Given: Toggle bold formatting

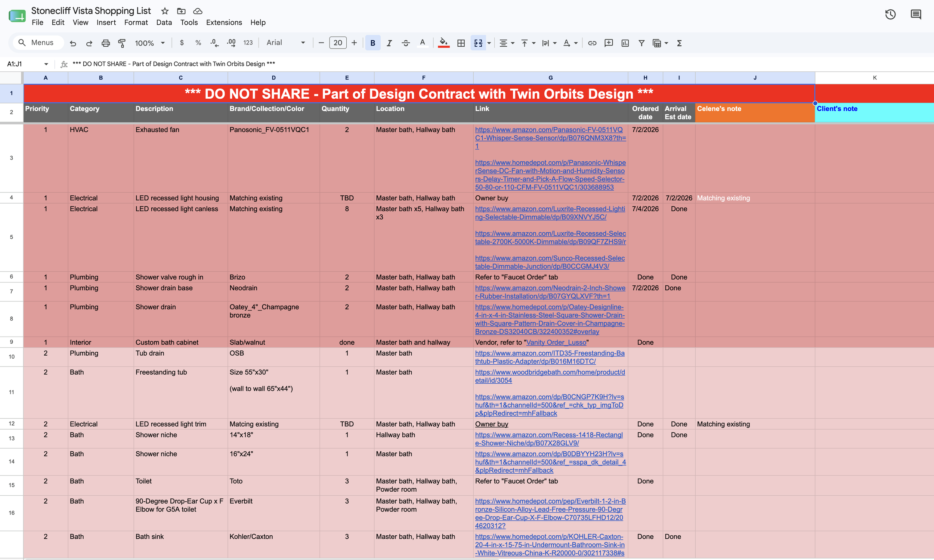Looking at the screenshot, I should click(x=372, y=43).
